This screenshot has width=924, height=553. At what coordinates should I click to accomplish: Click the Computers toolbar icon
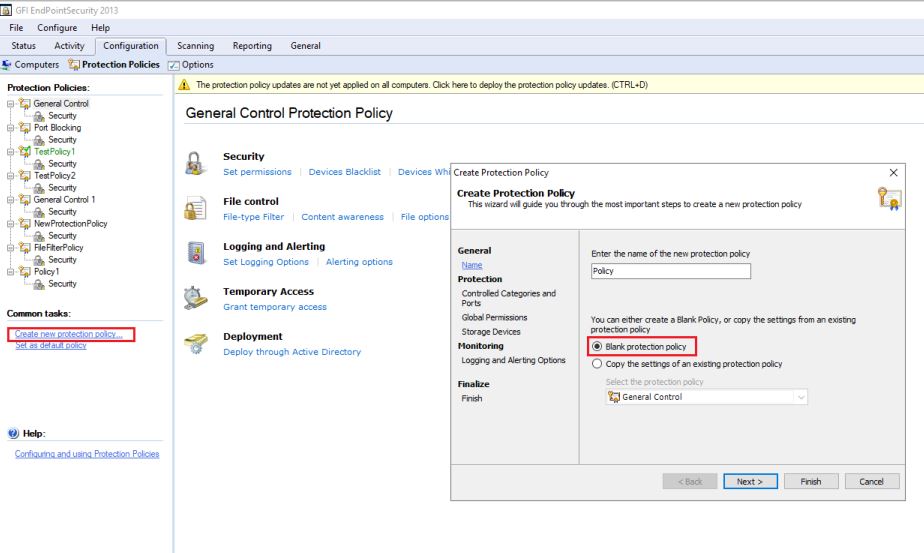click(x=6, y=64)
